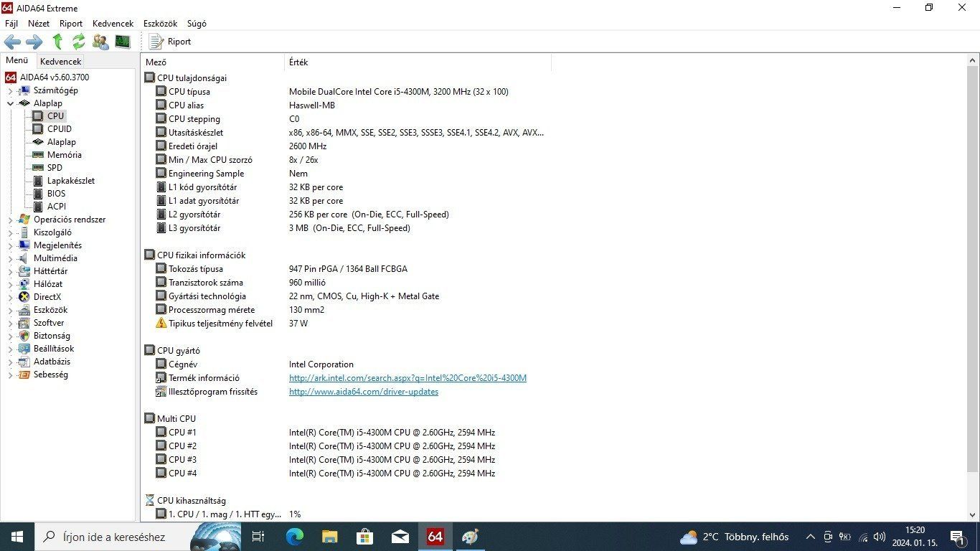Image resolution: width=980 pixels, height=551 pixels.
Task: Select the ACPI tree item icon
Action: point(38,207)
